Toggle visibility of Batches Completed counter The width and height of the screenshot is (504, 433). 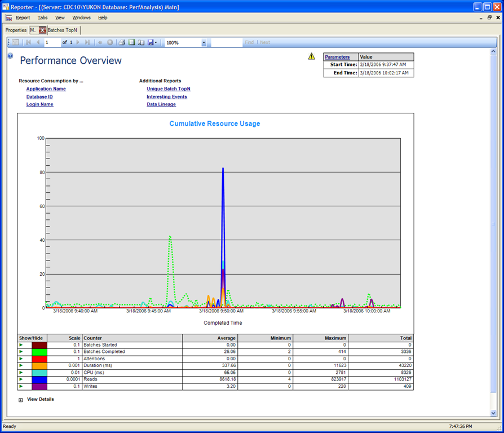(x=21, y=352)
